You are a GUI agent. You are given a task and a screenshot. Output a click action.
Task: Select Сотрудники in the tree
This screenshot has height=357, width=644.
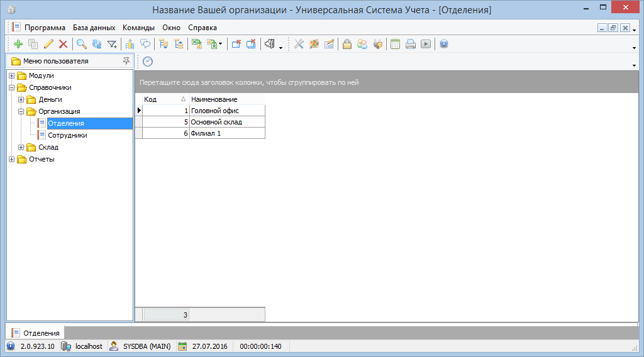pyautogui.click(x=67, y=135)
